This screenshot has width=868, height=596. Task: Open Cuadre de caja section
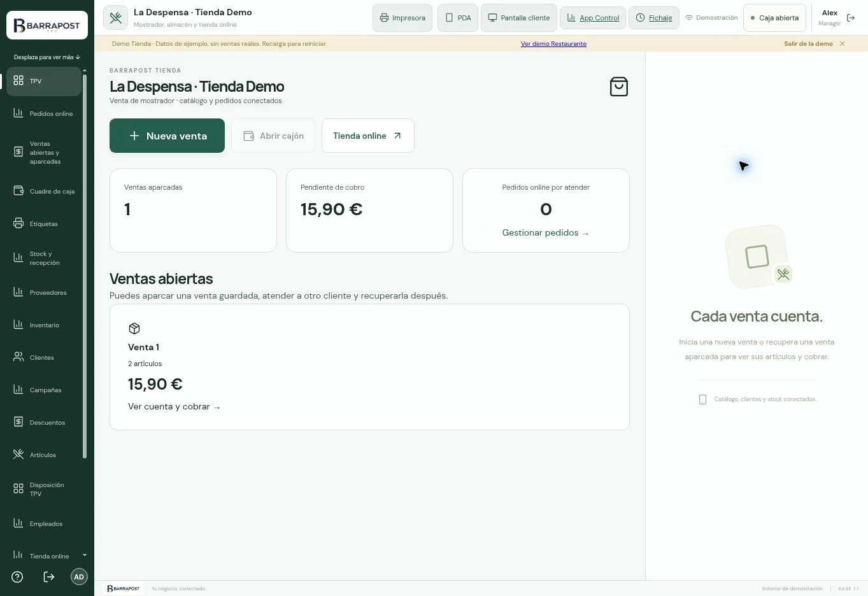43,192
